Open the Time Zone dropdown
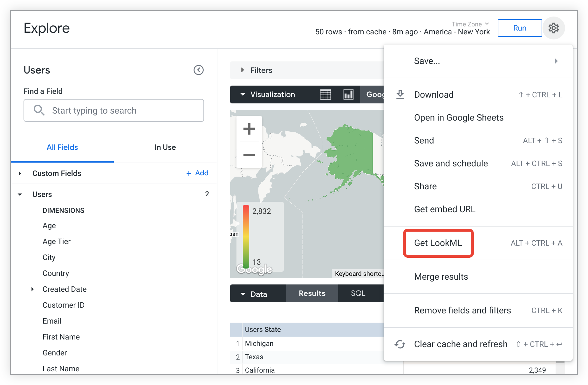 click(469, 24)
